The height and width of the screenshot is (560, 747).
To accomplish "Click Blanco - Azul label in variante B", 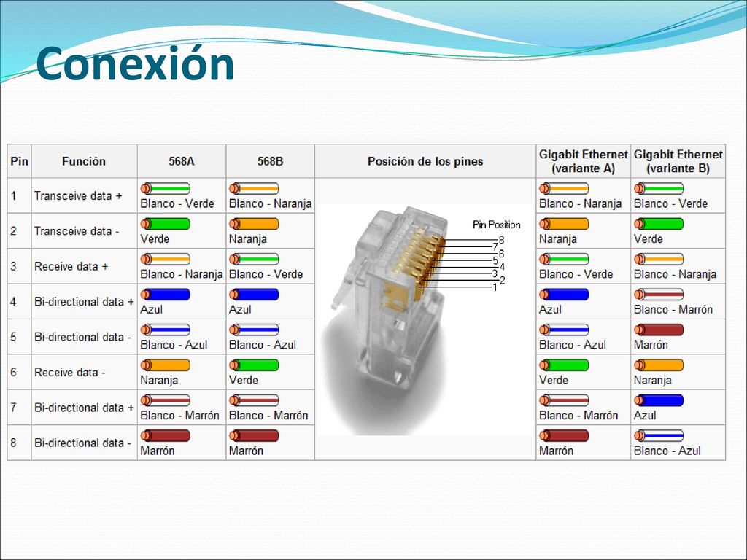I will pyautogui.click(x=667, y=451).
